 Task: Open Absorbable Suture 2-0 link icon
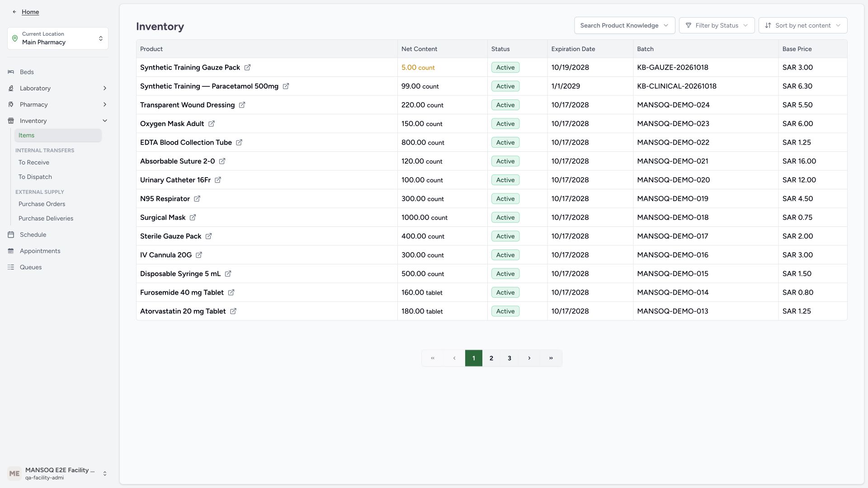(222, 161)
